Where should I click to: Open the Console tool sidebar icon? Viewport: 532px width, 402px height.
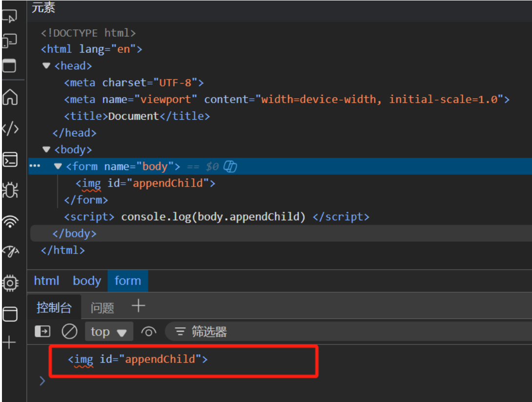click(x=10, y=160)
